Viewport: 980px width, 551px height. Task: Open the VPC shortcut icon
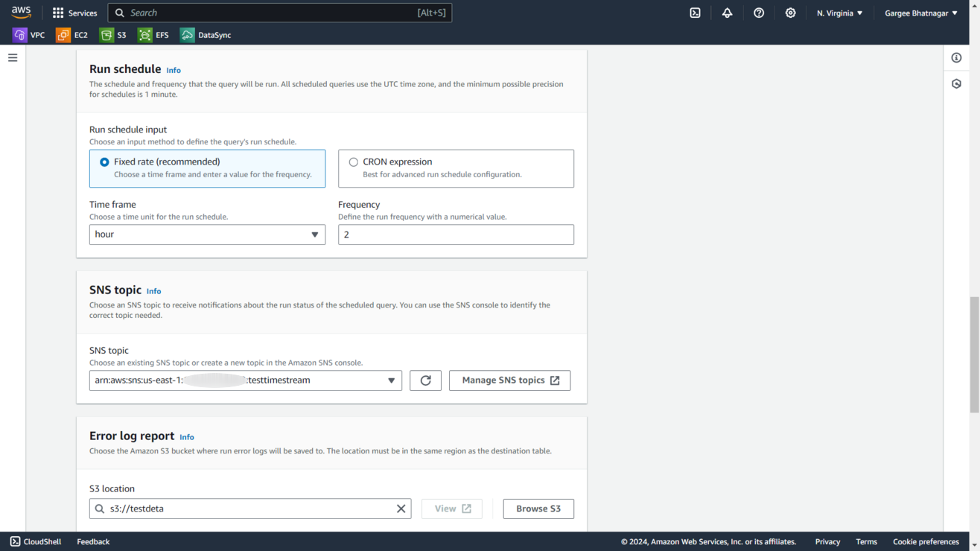[19, 35]
